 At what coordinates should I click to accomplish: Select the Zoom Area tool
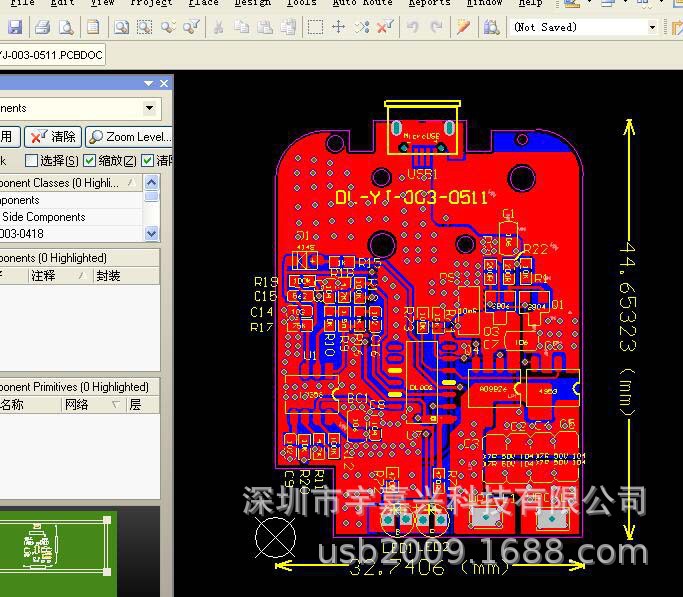pyautogui.click(x=144, y=27)
